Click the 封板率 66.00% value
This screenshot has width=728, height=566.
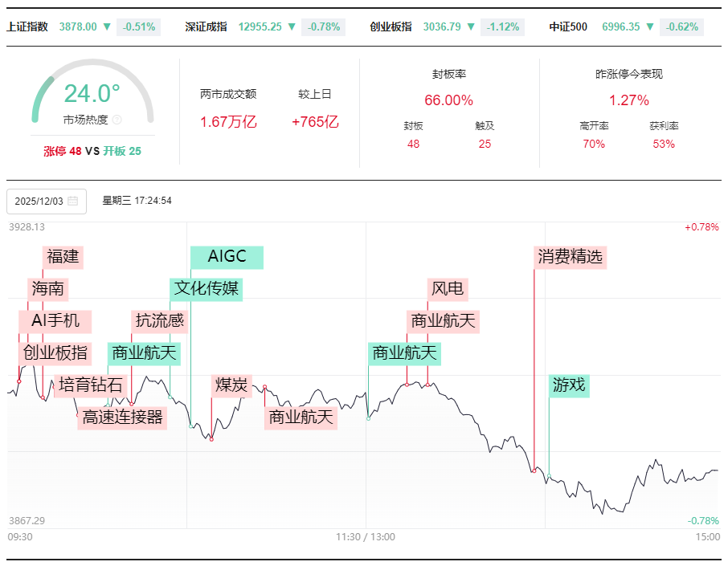[448, 100]
